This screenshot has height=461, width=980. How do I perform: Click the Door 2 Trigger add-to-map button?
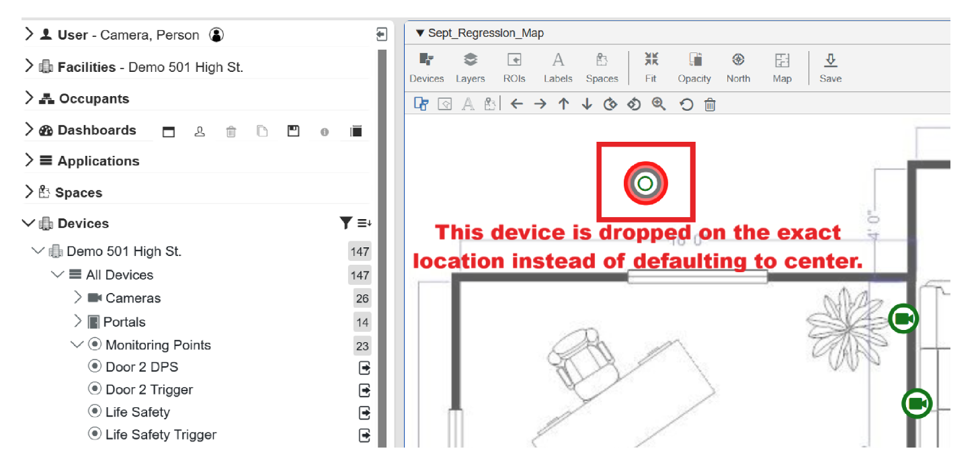click(364, 390)
